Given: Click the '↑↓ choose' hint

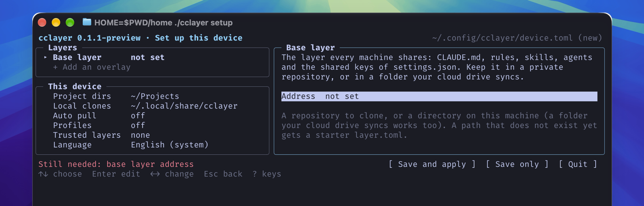Looking at the screenshot, I should 60,174.
